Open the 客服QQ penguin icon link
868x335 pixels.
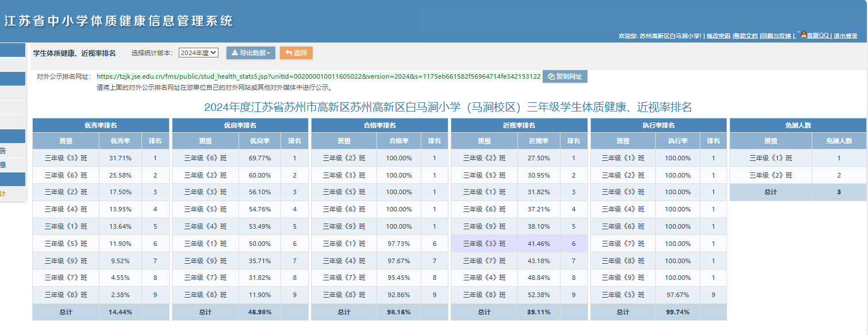pos(814,35)
